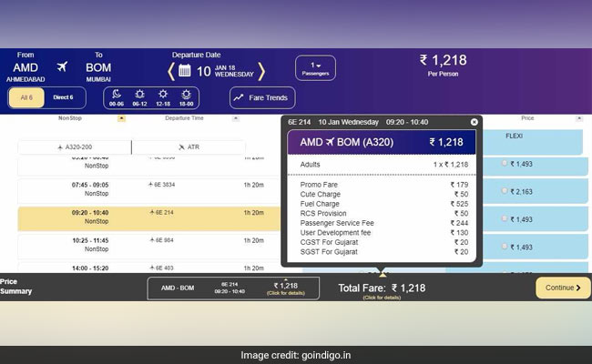Screen dimensions: 592x364
Task: Select the 10:25 - 11:45 flight row
Action: (x=149, y=245)
